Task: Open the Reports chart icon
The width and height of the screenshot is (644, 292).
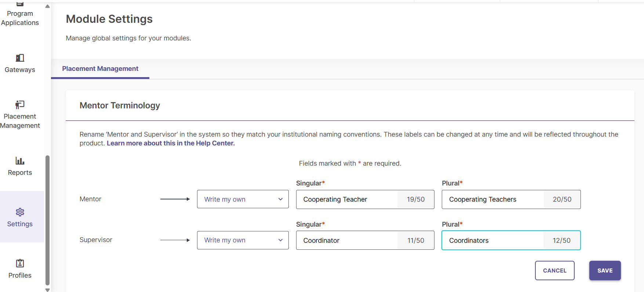Action: [x=20, y=161]
